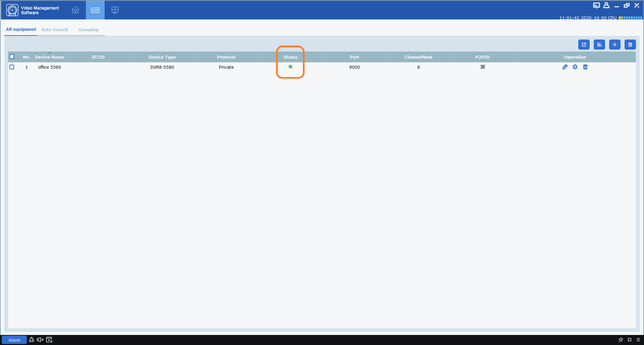The width and height of the screenshot is (644, 345).
Task: Open settings gear for office 5580
Action: (575, 67)
